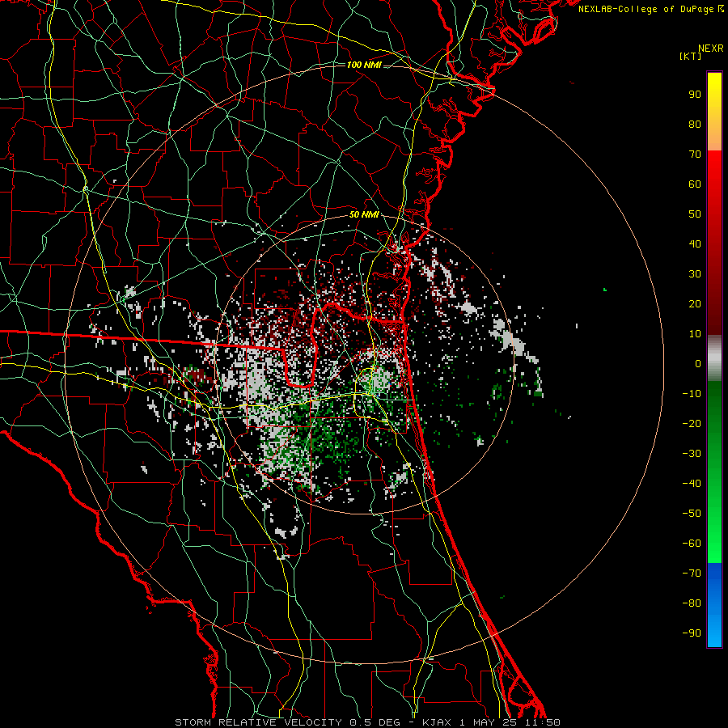Click the -50 value on velocity scale
The image size is (728, 728).
pyautogui.click(x=692, y=514)
